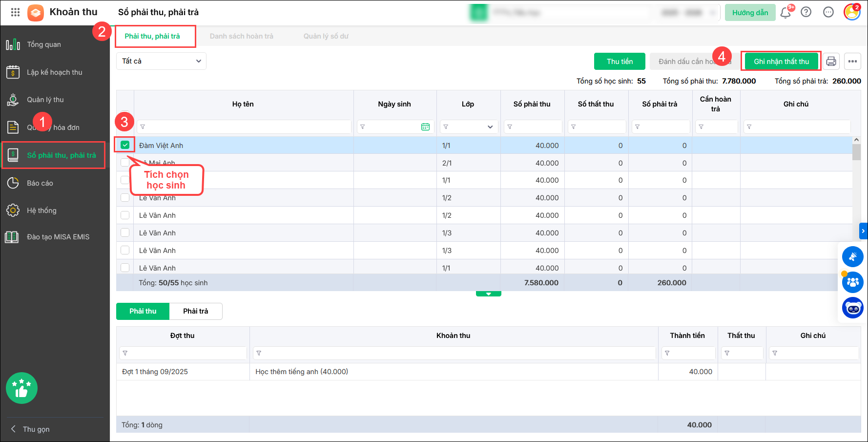
Task: Uncheck the Đàm Việt Anh row checkbox
Action: [125, 145]
